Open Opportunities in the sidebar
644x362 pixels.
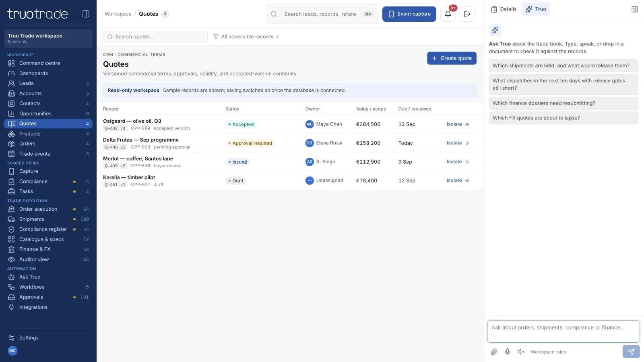[x=48, y=113]
